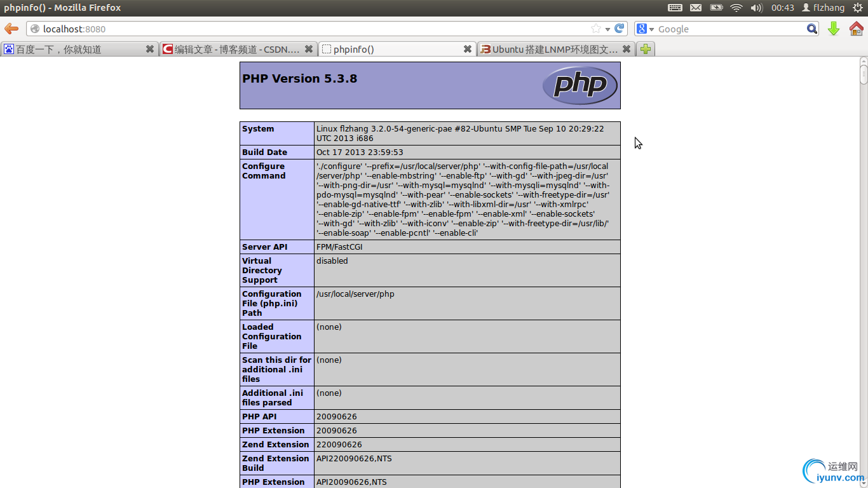Reload the page with the refresh button
Image resolution: width=868 pixels, height=488 pixels.
[x=620, y=29]
